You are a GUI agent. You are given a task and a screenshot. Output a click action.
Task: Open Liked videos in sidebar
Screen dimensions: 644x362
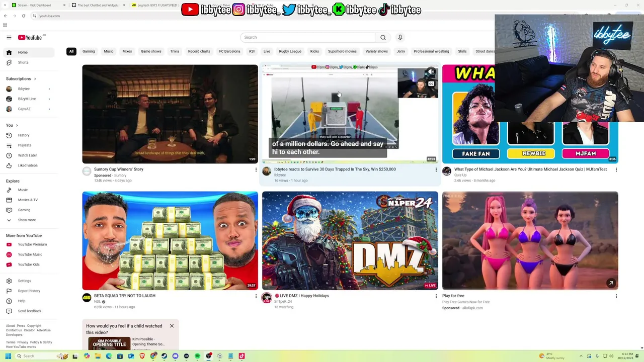coord(28,165)
